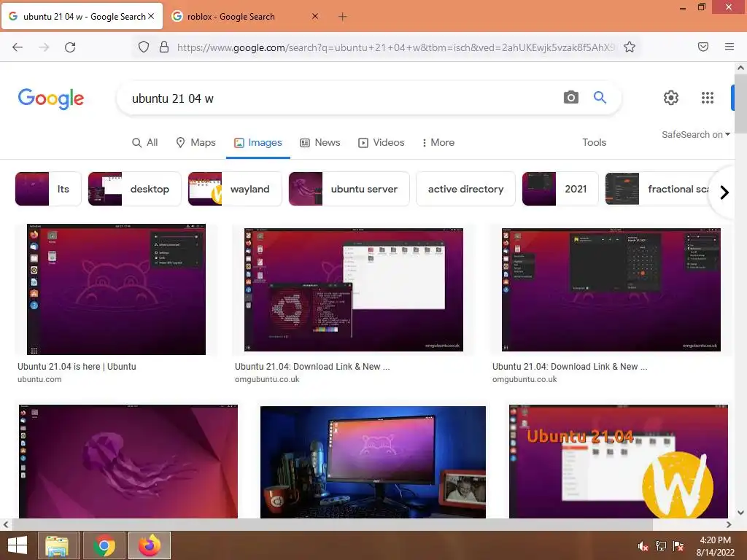Open the monitor on desk photo thumbnail

pos(373,462)
